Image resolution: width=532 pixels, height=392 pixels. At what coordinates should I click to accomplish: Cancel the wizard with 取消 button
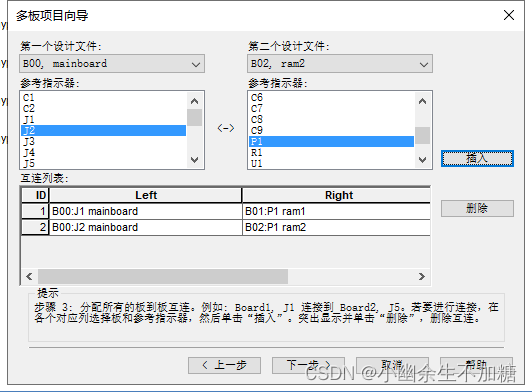click(393, 365)
